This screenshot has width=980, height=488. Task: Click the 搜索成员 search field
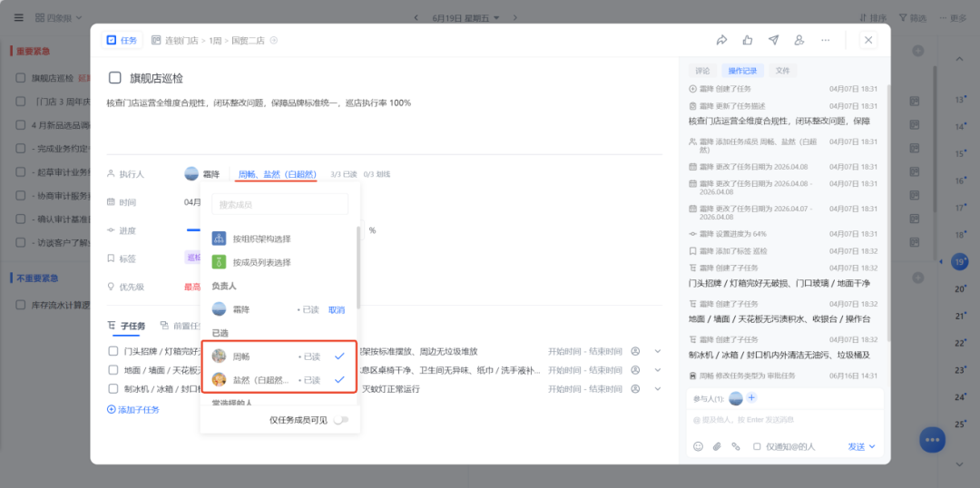point(280,204)
